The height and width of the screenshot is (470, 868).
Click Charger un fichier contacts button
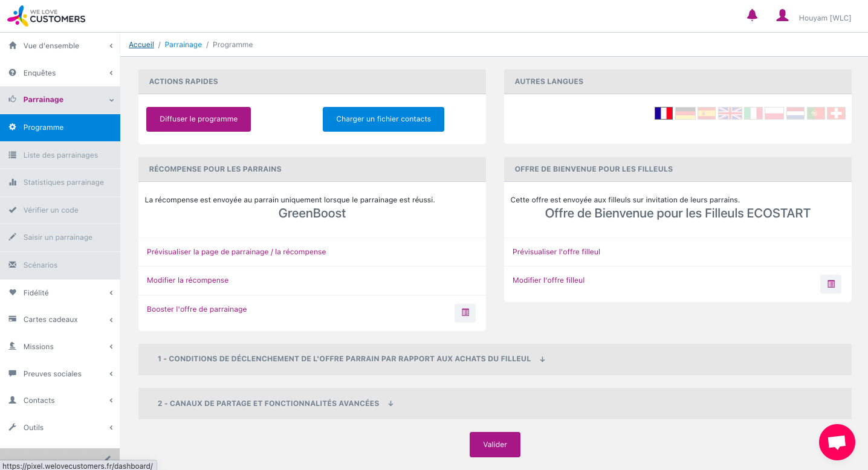tap(383, 119)
